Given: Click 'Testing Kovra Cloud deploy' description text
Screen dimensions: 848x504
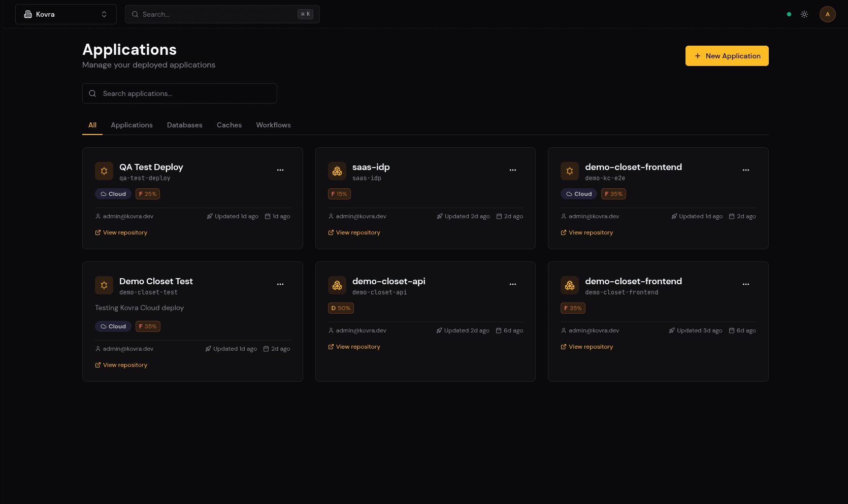Looking at the screenshot, I should pyautogui.click(x=139, y=308).
